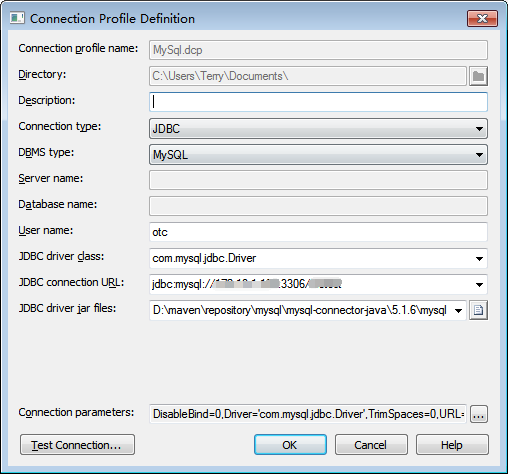Click the 'Directory:' label
Screen dimensions: 508x474
pos(42,75)
